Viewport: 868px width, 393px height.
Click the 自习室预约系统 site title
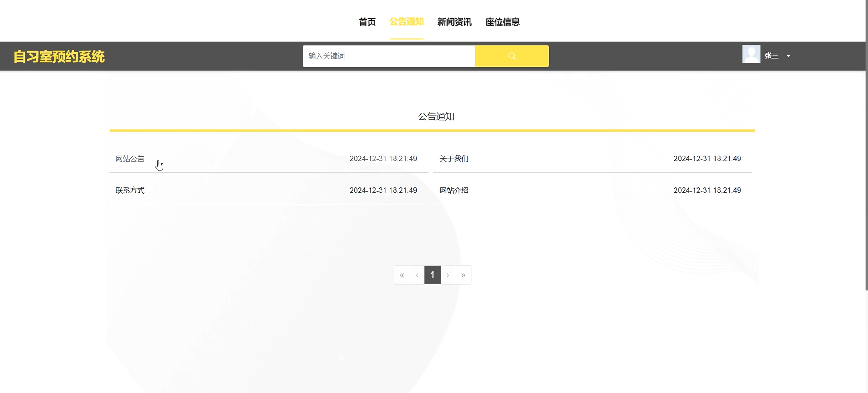click(x=59, y=56)
